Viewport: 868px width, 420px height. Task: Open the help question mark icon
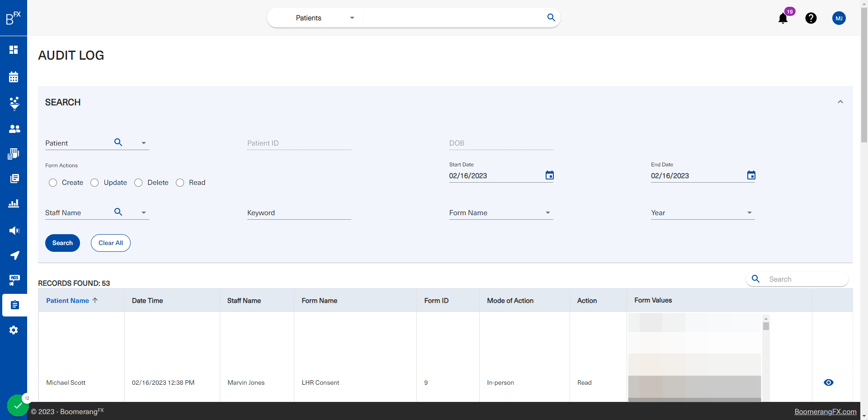tap(811, 18)
